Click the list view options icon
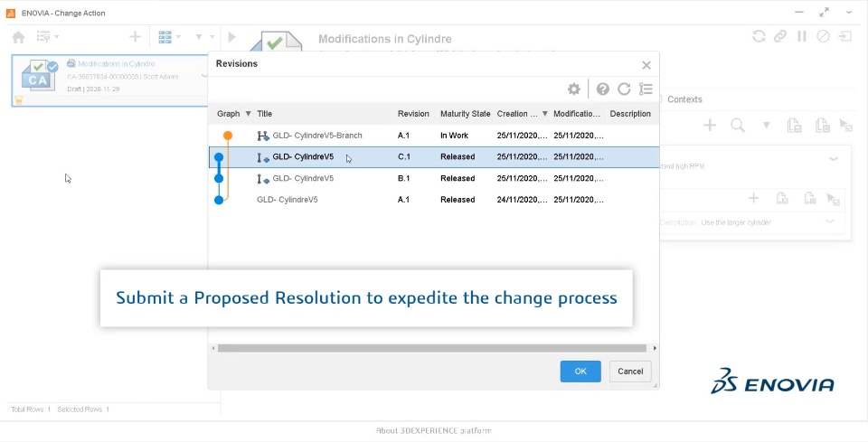Image resolution: width=868 pixels, height=442 pixels. pos(646,89)
